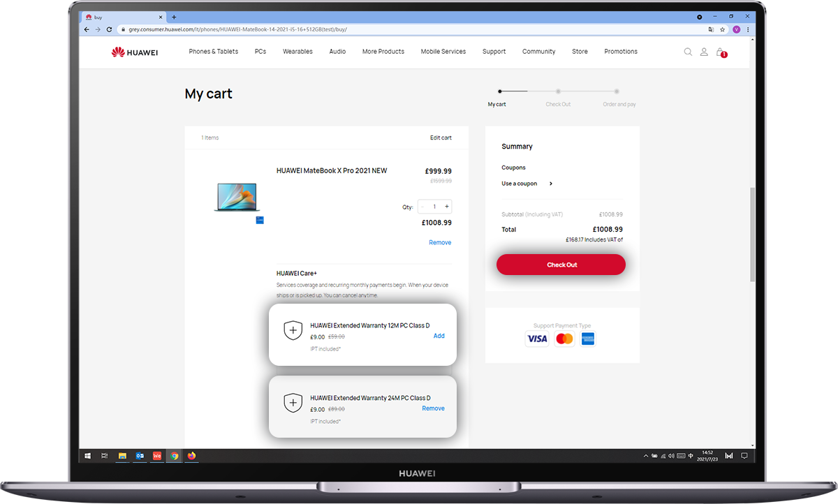Open the notification center icon
The image size is (838, 504).
point(744,456)
